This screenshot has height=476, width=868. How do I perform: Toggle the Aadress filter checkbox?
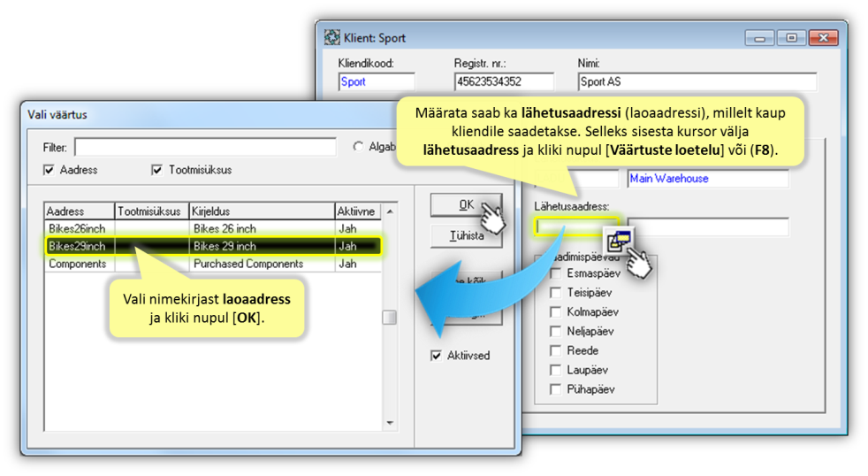[49, 170]
